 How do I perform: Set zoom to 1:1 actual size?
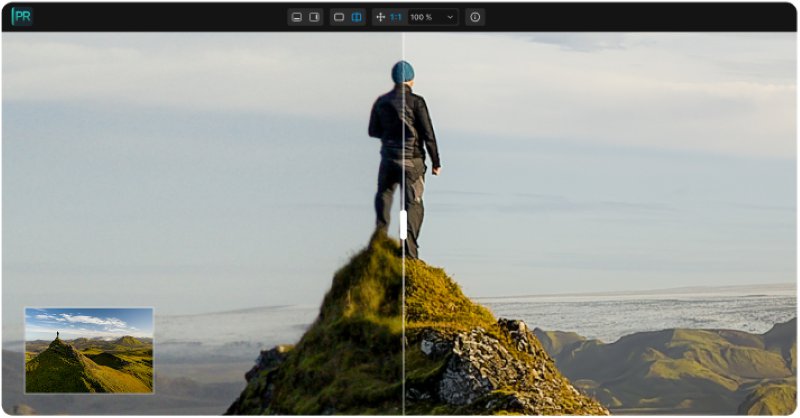pyautogui.click(x=396, y=17)
